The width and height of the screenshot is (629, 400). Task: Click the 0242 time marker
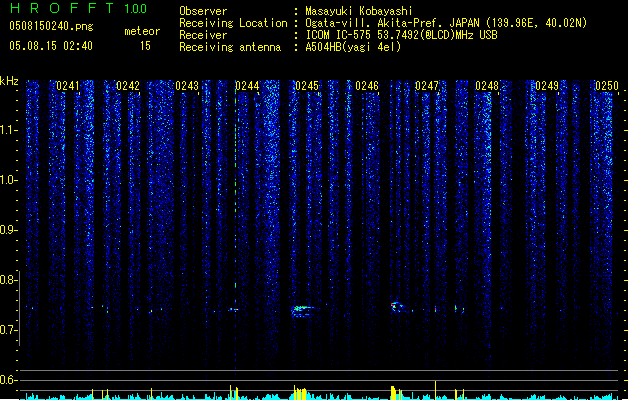coord(128,86)
